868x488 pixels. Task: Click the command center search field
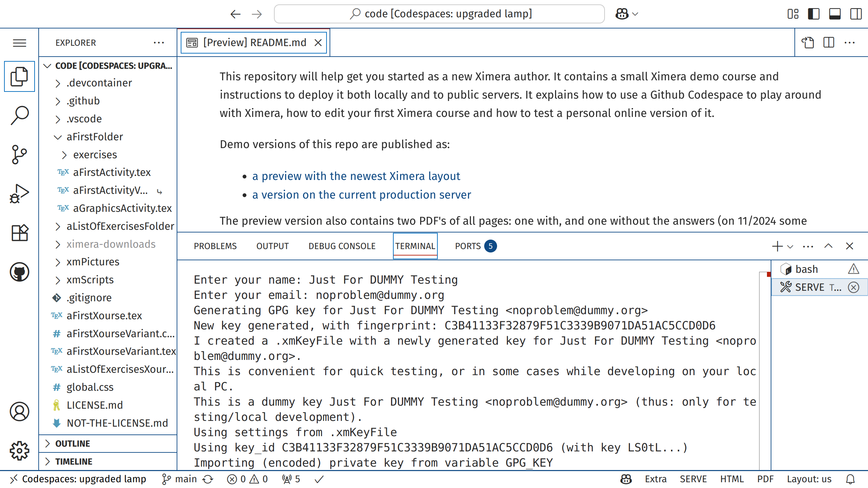[439, 14]
